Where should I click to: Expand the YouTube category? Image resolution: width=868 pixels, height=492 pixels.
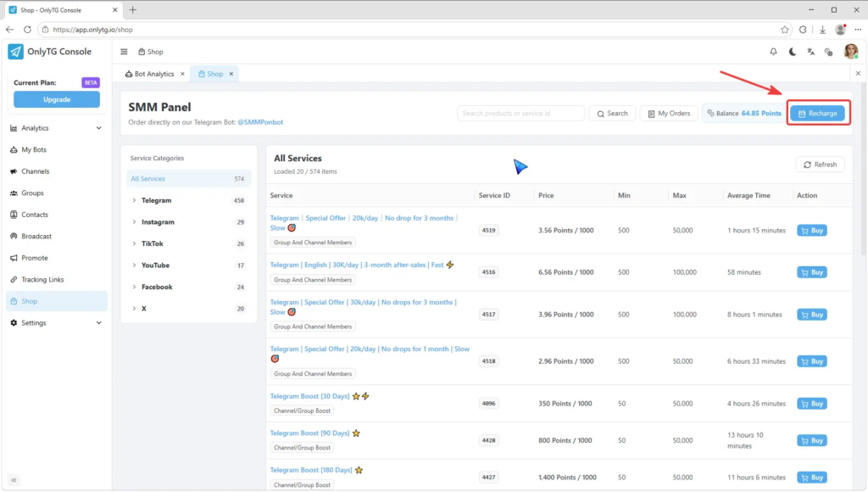(189, 265)
